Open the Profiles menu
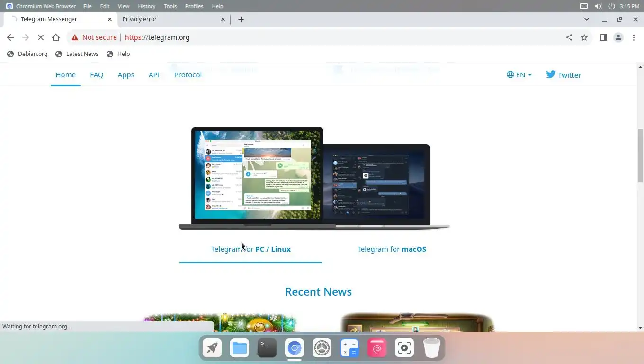The image size is (644, 364). (x=194, y=6)
